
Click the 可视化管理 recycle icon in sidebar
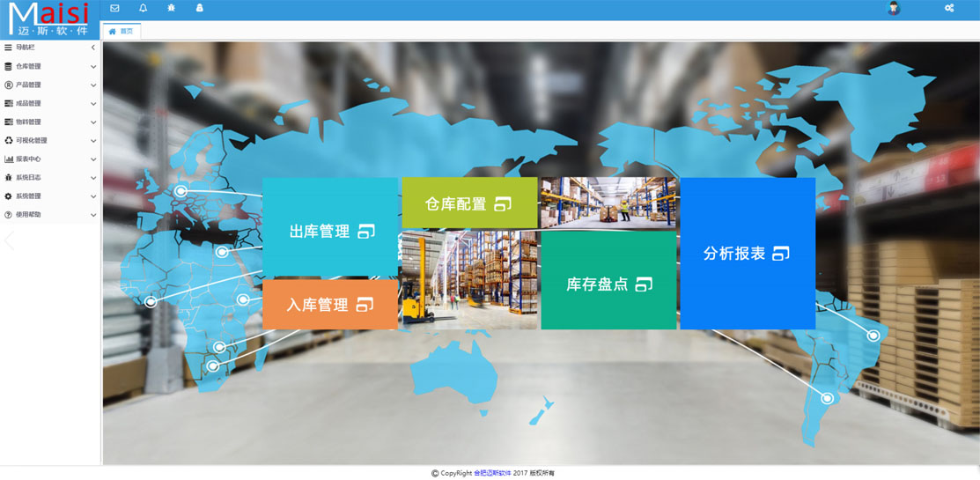pos(9,140)
